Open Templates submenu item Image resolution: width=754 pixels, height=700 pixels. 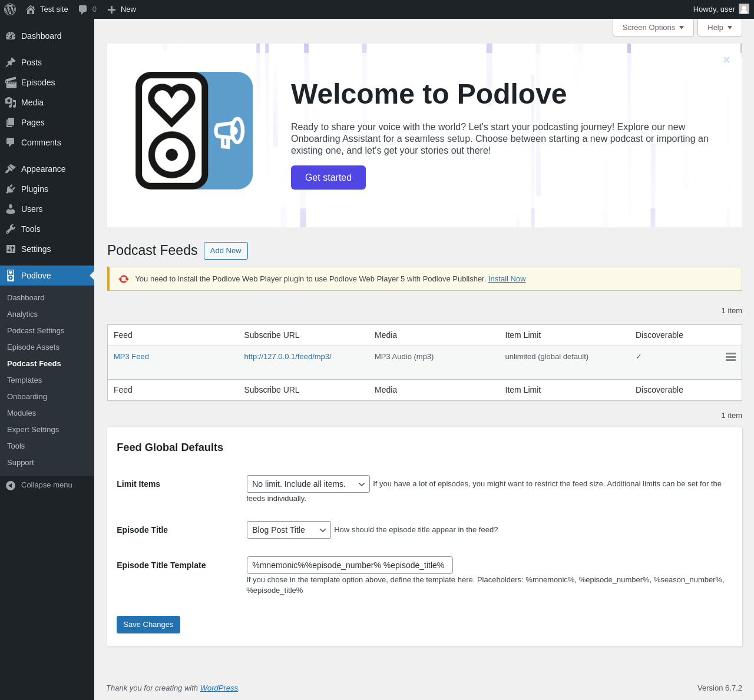tap(25, 380)
